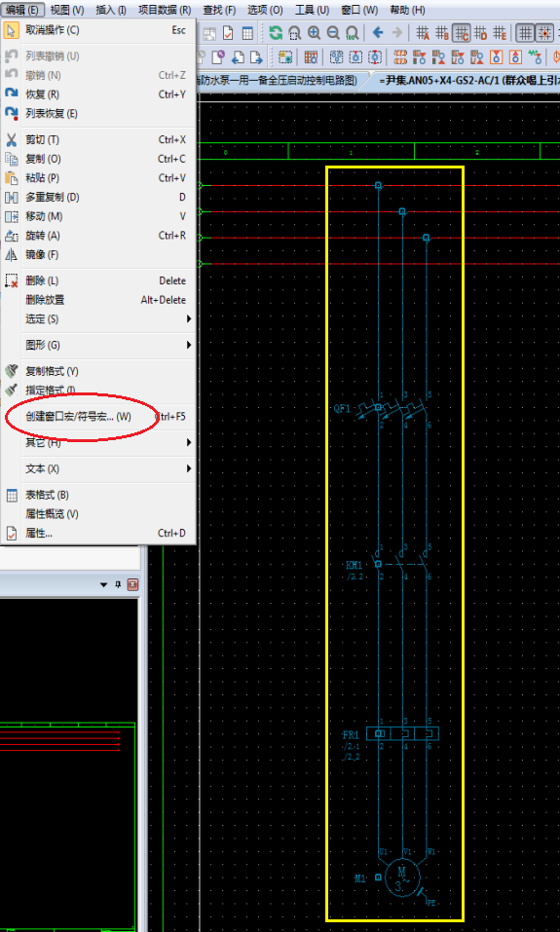Click the Delete icon with red X

click(12, 280)
